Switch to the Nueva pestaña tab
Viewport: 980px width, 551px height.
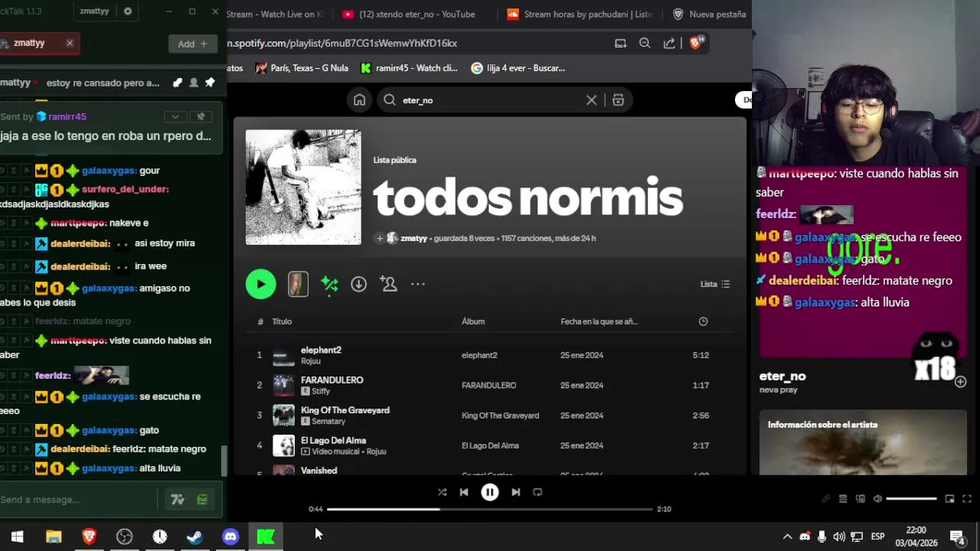[709, 14]
